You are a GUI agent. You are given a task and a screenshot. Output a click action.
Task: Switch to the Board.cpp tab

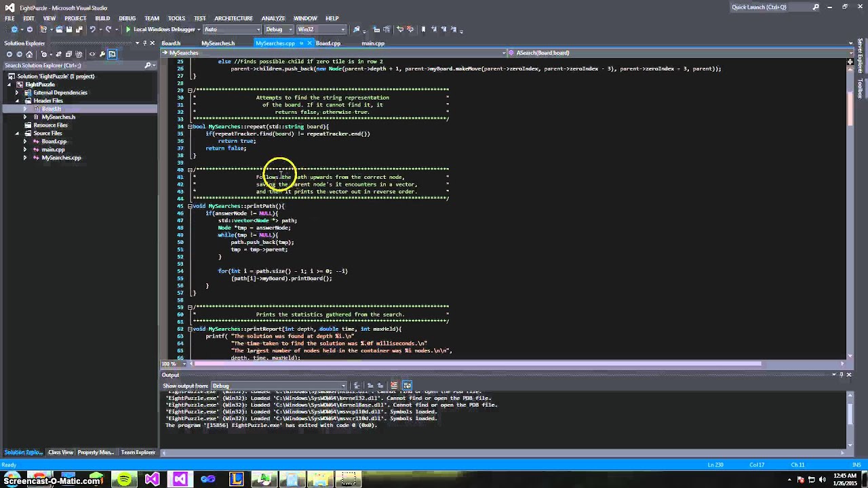pyautogui.click(x=328, y=43)
